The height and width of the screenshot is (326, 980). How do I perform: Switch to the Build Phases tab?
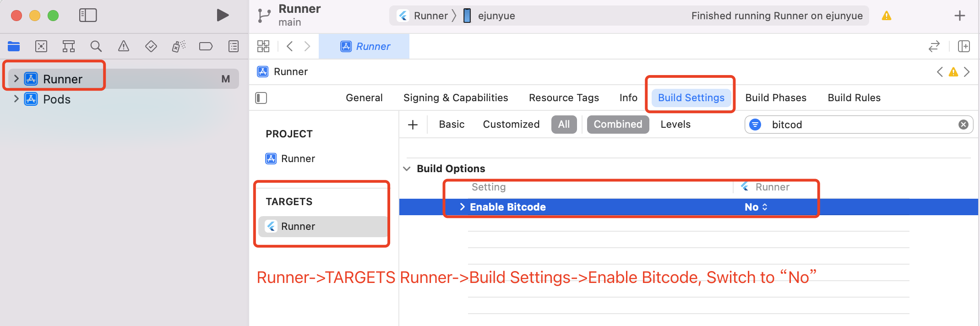[776, 98]
